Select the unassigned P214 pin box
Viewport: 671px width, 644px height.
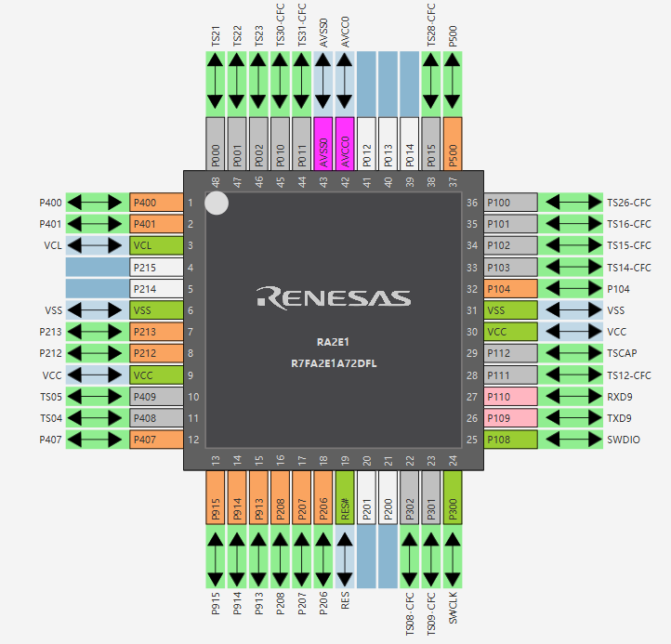tap(156, 289)
